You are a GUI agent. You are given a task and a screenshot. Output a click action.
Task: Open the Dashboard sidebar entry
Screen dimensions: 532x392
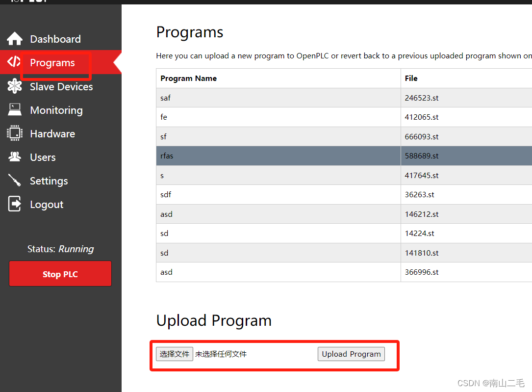[x=55, y=39]
